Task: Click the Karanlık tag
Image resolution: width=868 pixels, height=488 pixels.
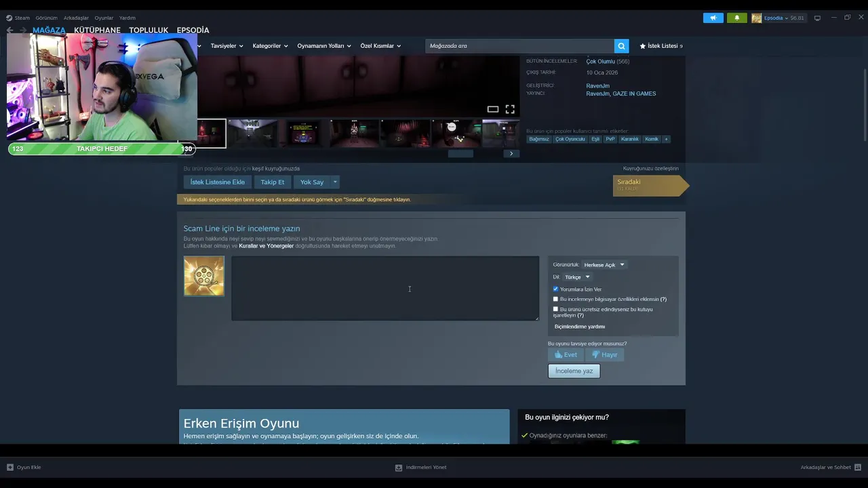Action: coord(630,139)
